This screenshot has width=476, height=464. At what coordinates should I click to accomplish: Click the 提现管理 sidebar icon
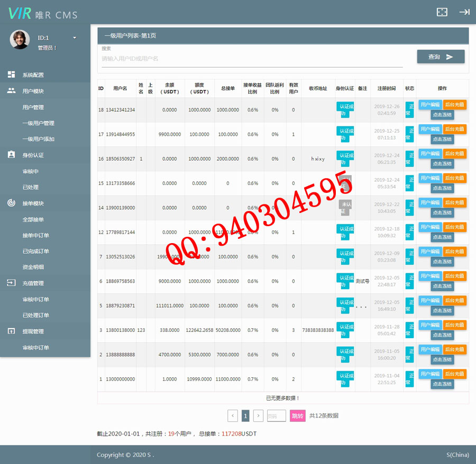[x=11, y=331]
